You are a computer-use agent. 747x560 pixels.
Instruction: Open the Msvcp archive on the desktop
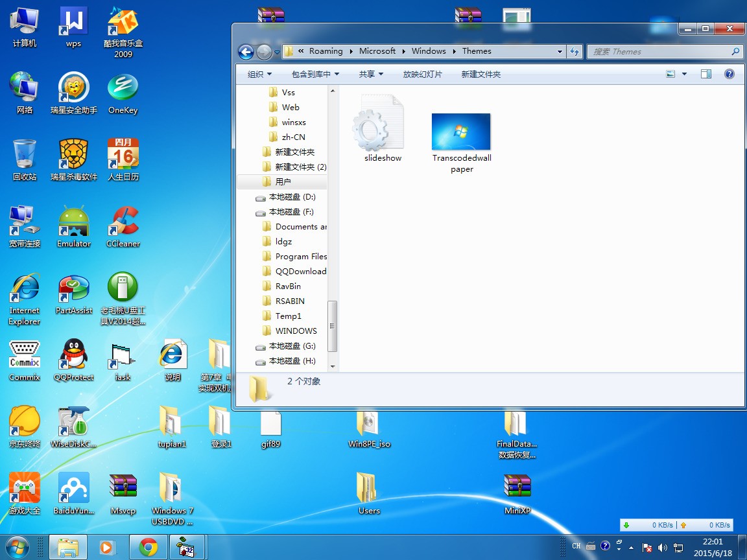(123, 493)
